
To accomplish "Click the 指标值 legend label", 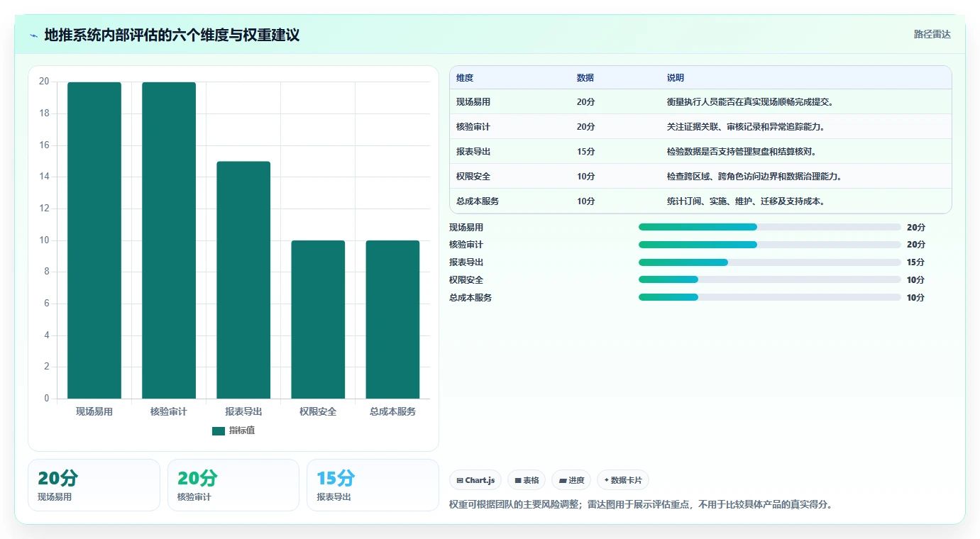I will coord(242,430).
